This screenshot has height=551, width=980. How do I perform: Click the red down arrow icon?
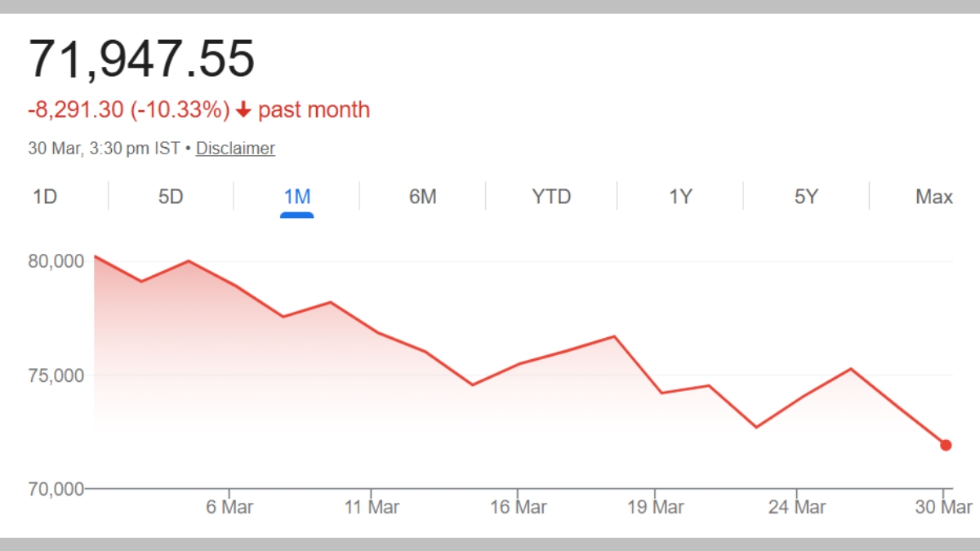(x=243, y=110)
